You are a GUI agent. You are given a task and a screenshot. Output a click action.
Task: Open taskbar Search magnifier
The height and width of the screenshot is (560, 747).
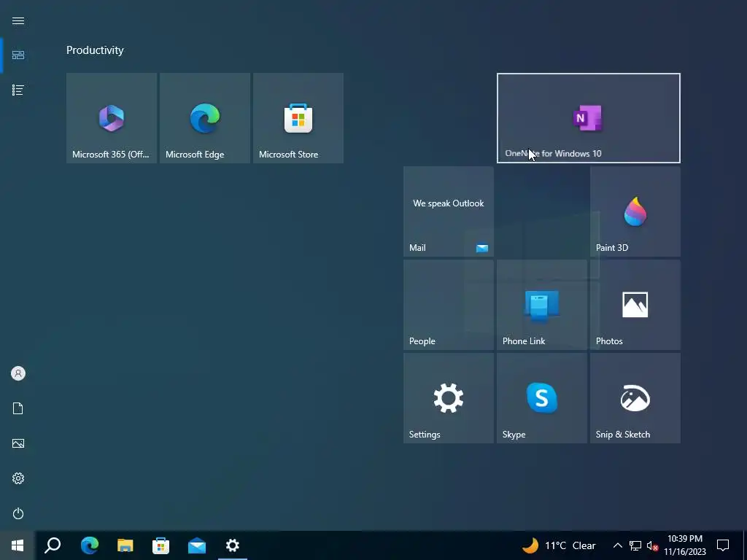point(53,545)
